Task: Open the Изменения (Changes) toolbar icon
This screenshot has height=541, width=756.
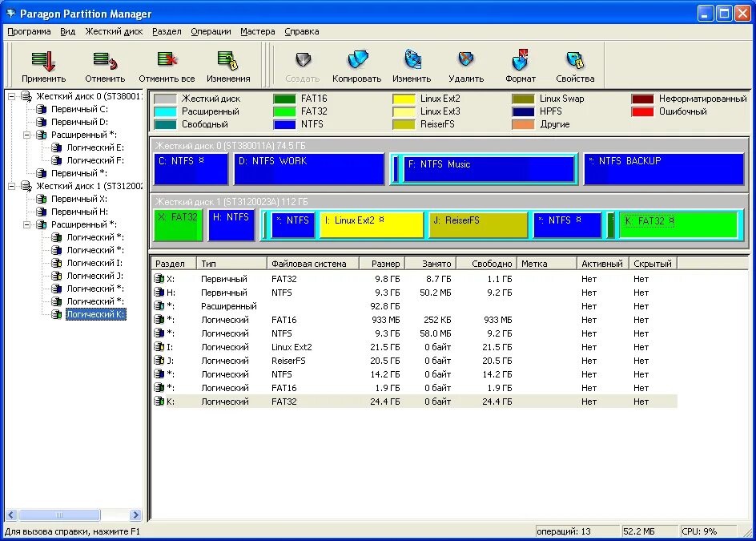Action: pos(228,61)
